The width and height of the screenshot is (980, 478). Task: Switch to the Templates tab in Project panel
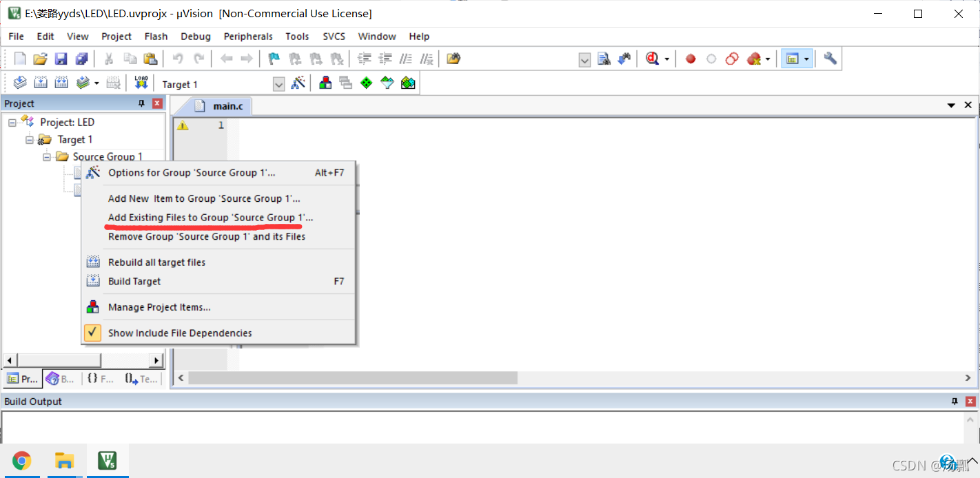click(x=141, y=379)
